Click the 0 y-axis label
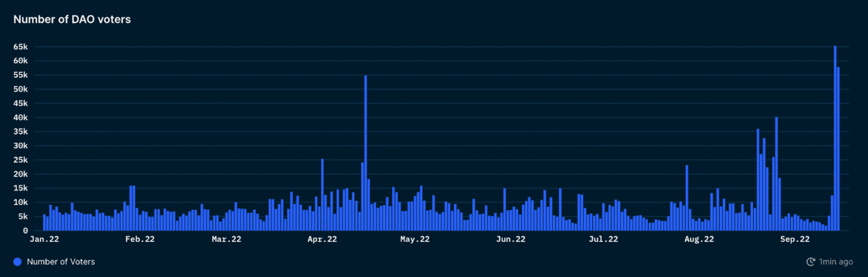 25,231
